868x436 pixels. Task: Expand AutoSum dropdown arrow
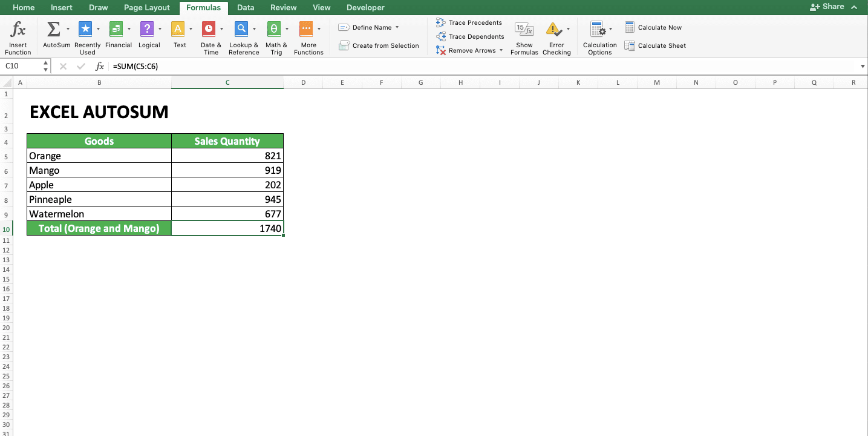point(68,29)
